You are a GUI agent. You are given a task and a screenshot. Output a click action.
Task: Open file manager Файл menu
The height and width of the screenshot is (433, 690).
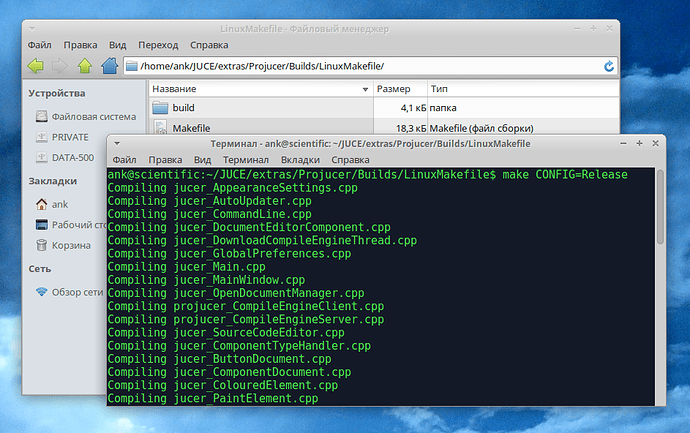pyautogui.click(x=40, y=45)
